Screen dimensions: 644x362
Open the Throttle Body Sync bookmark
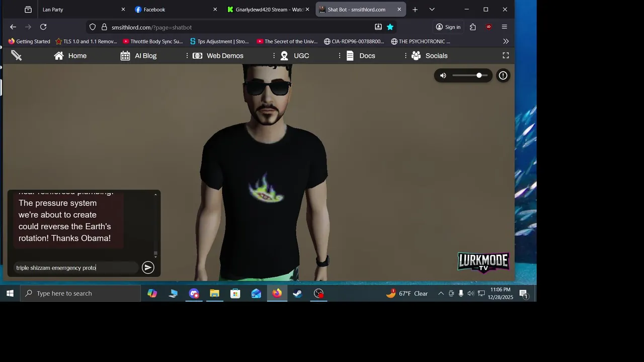coord(153,42)
